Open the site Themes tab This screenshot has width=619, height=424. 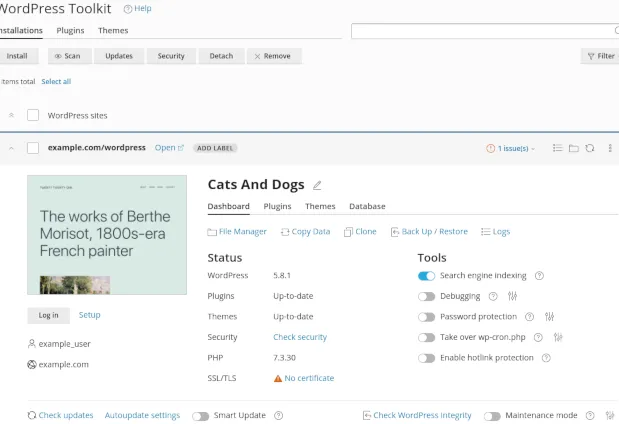coord(320,206)
